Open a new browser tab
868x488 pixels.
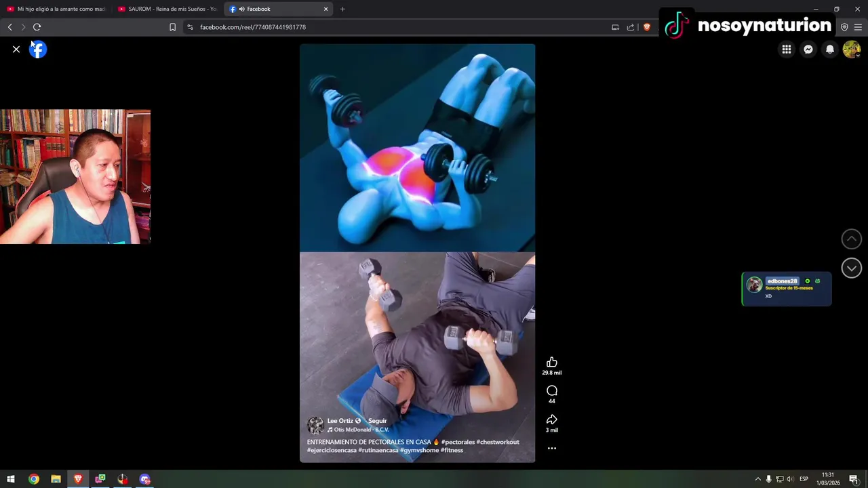pos(342,9)
